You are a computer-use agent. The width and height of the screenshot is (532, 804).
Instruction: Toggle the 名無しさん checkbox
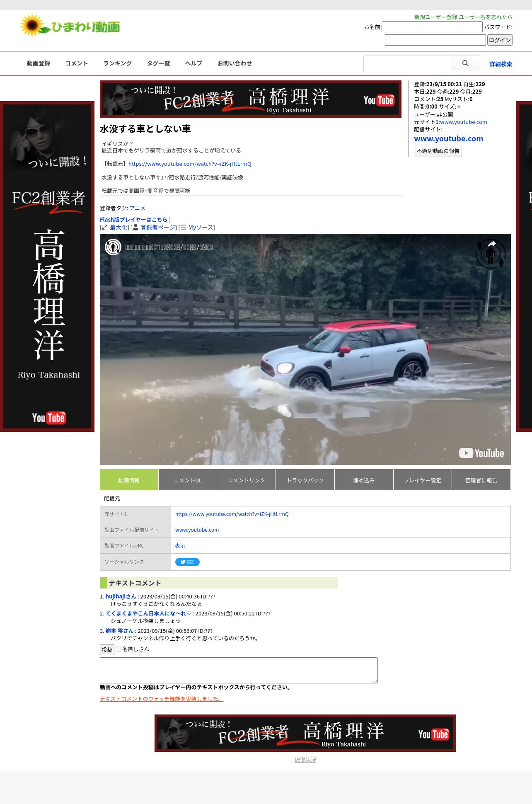(118, 649)
